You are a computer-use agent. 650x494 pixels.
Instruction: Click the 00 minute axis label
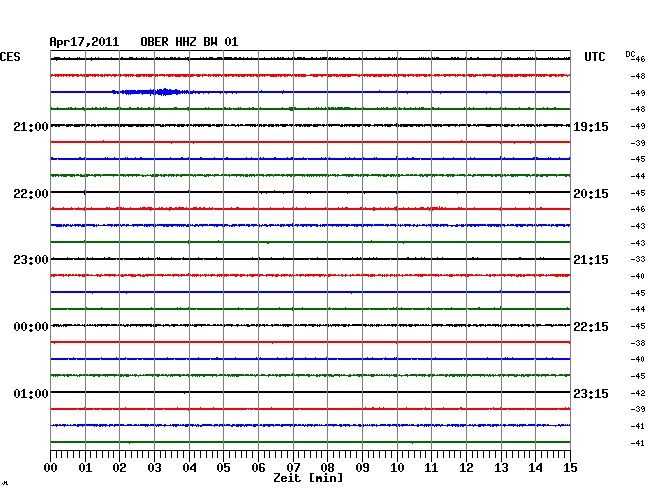coord(51,468)
